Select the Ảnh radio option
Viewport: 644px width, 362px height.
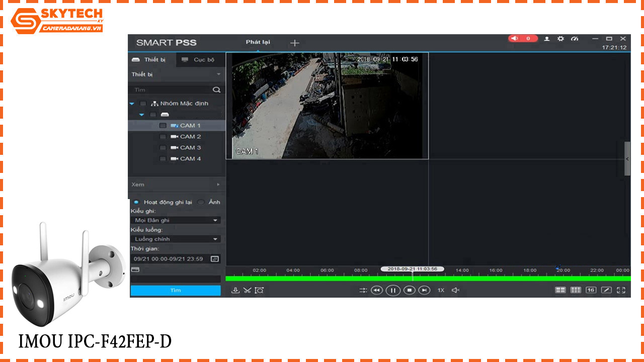pyautogui.click(x=201, y=202)
